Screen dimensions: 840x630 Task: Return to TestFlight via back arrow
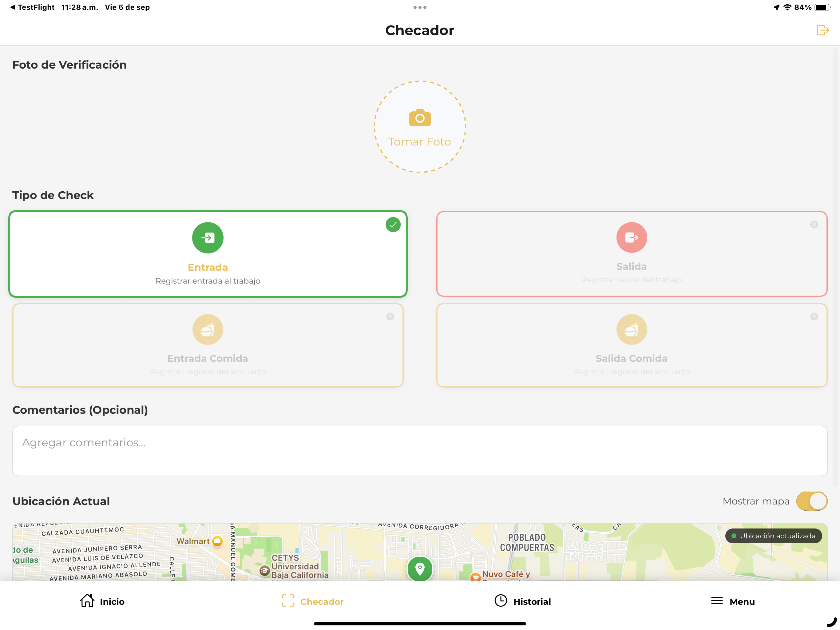[33, 7]
